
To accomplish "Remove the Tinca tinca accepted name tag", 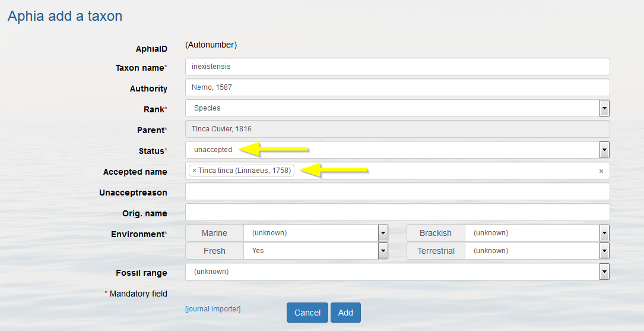I will click(194, 171).
